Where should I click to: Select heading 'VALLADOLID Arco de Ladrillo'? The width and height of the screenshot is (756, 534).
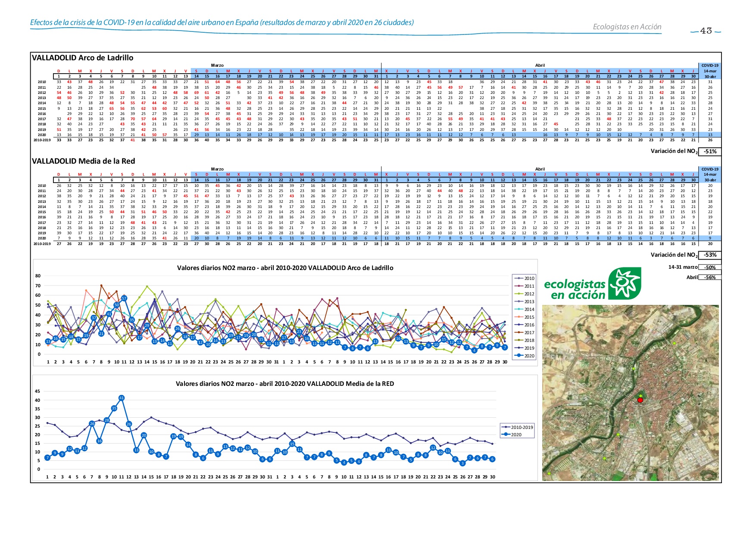tap(83, 58)
